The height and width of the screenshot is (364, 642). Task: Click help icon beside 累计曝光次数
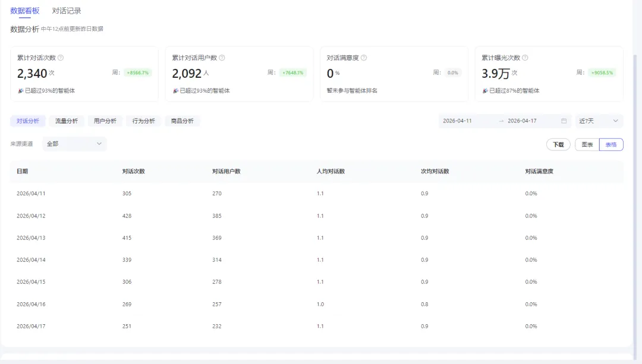click(x=525, y=58)
